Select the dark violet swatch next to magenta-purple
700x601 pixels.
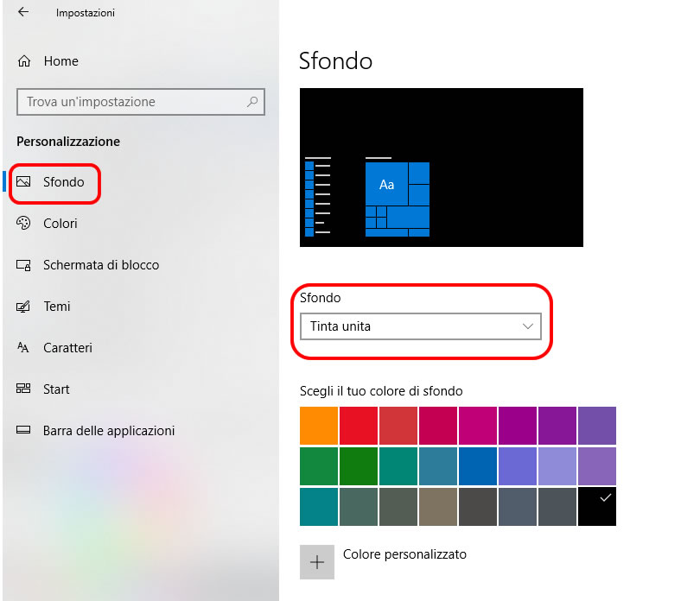[x=557, y=426]
